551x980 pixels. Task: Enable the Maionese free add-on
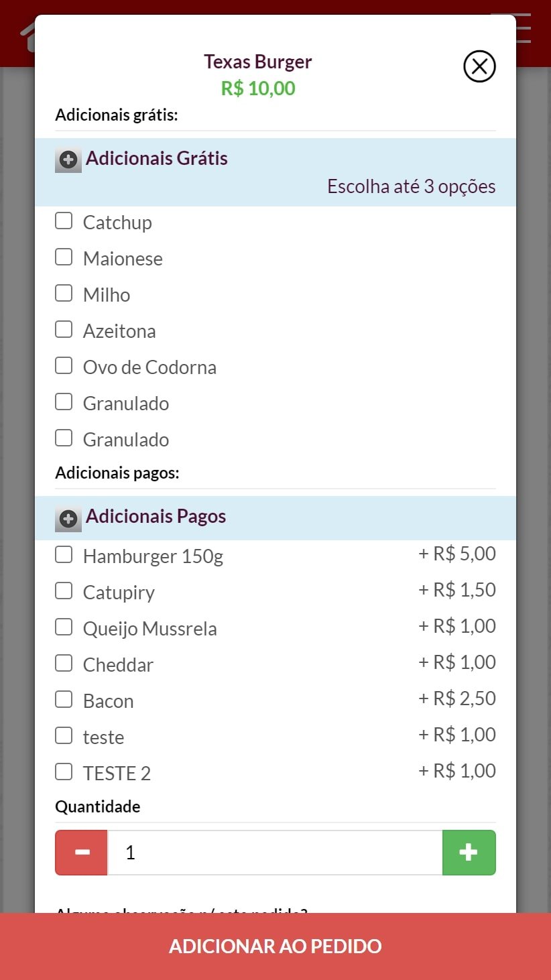[x=64, y=257]
